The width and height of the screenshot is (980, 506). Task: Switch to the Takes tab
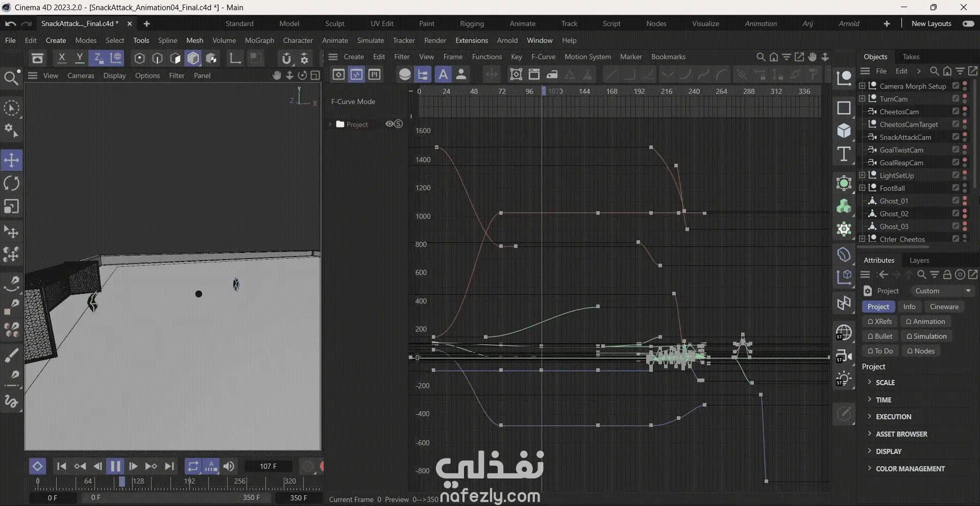(x=911, y=57)
